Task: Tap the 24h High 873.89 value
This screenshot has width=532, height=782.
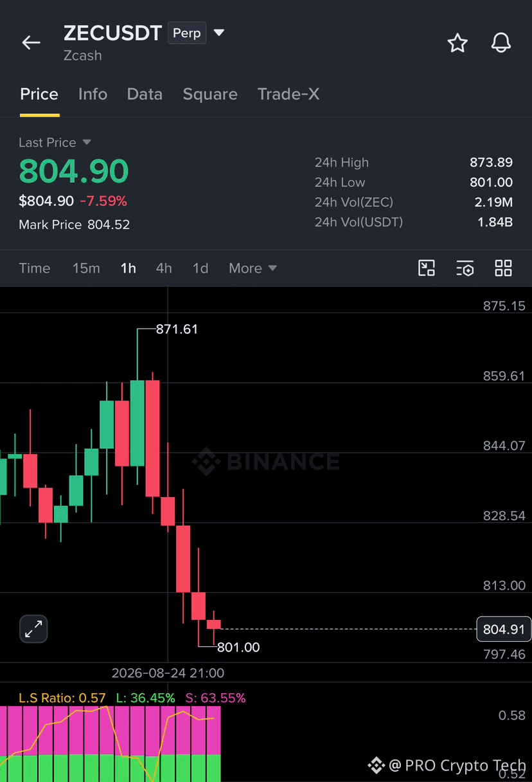Action: (x=491, y=162)
